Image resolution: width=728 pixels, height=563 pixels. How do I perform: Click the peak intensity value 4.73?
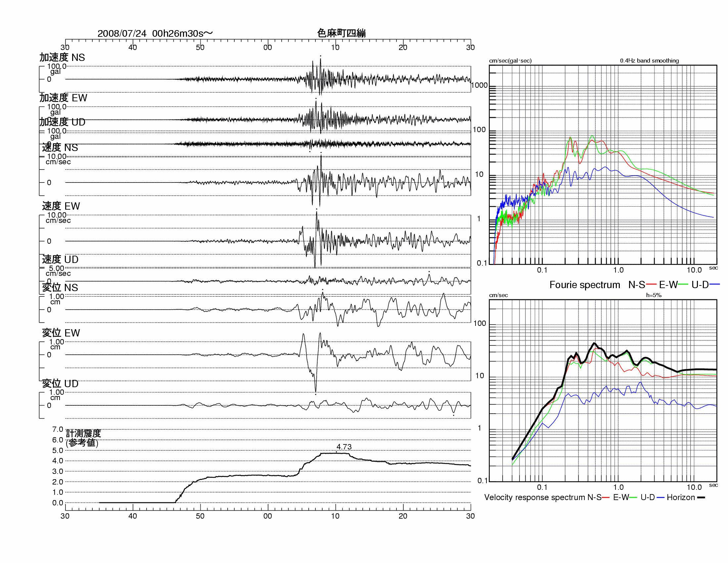click(x=344, y=447)
